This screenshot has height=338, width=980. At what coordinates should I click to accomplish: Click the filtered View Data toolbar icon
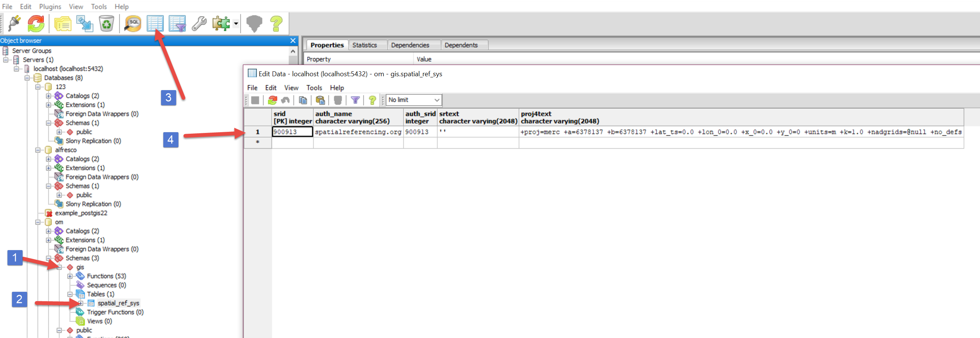coord(177,24)
